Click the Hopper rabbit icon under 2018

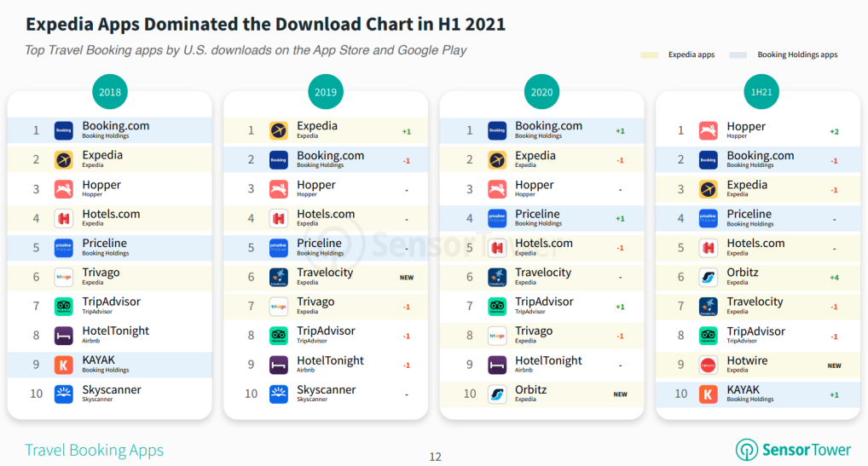pos(64,189)
